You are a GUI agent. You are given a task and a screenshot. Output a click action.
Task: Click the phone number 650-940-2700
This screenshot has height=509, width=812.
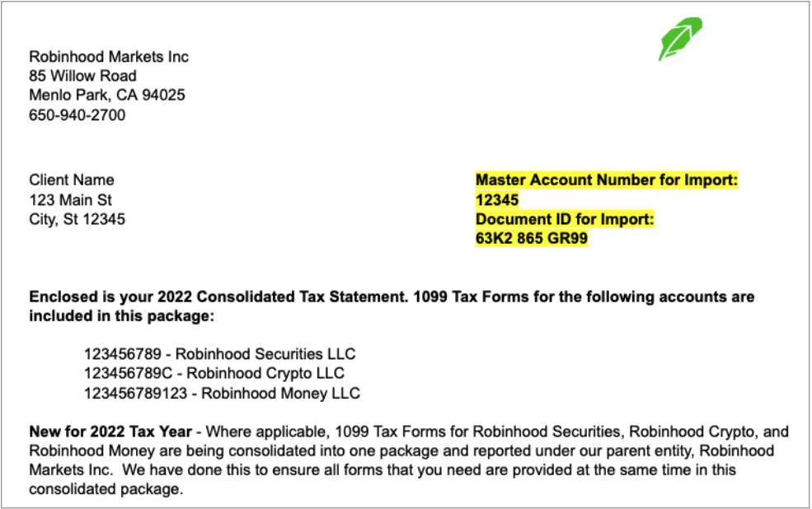tap(77, 115)
